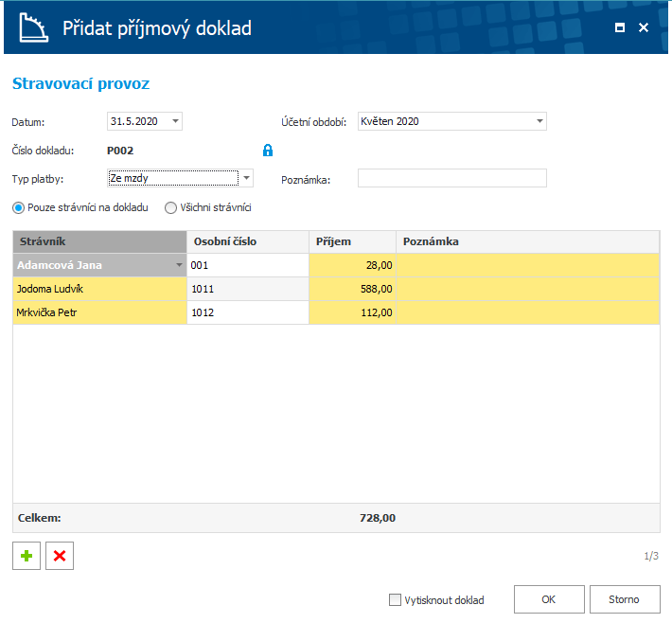Expand the Účetní období dropdown
The width and height of the screenshot is (672, 623).
pos(539,121)
